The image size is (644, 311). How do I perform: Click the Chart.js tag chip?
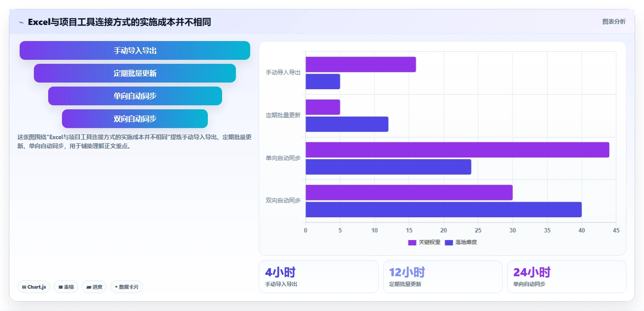(34, 287)
